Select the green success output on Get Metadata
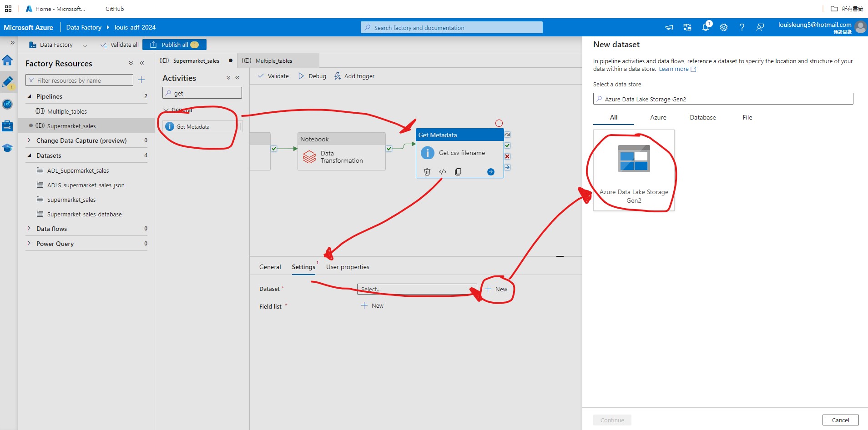 click(x=507, y=145)
